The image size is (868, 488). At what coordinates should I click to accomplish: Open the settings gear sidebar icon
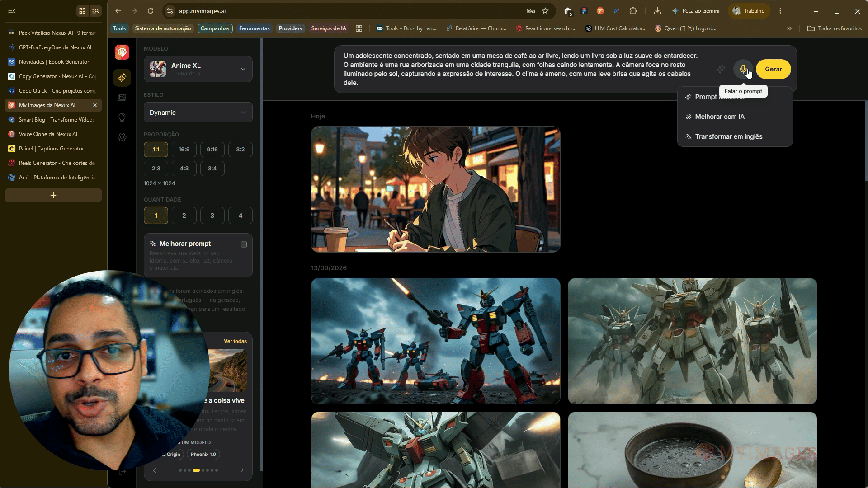point(122,137)
